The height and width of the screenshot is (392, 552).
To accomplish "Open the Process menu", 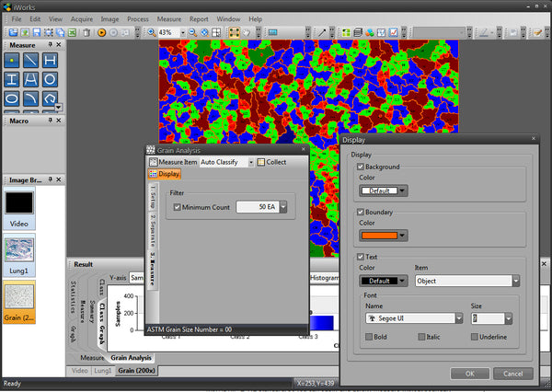I will pyautogui.click(x=138, y=19).
